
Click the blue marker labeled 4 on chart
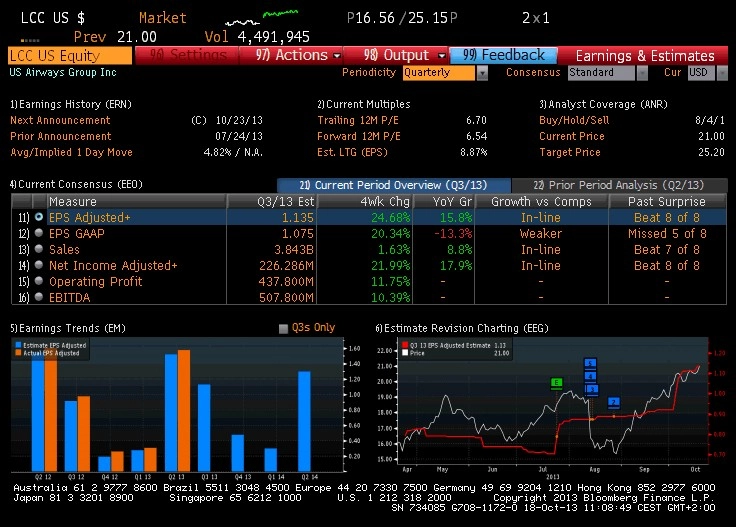590,376
